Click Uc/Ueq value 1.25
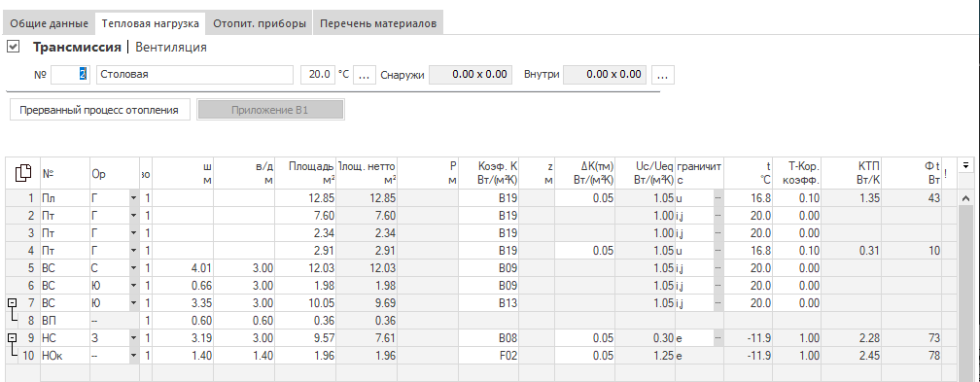980x382 pixels. 646,356
